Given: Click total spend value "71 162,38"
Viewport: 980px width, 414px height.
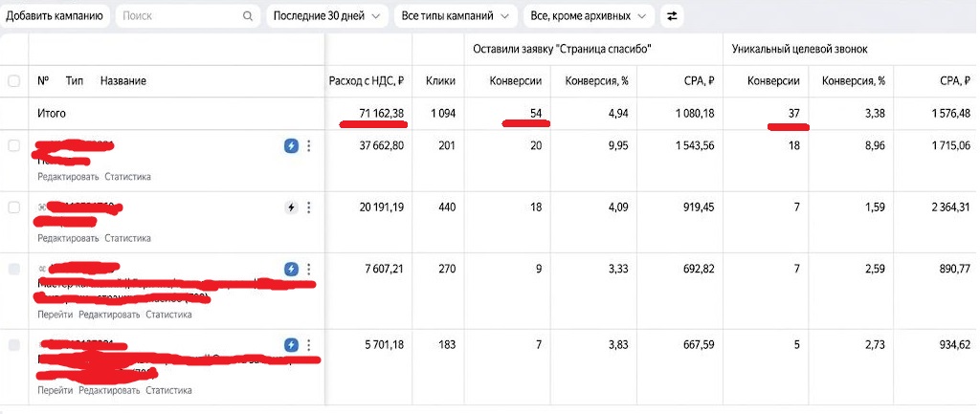Looking at the screenshot, I should coord(382,114).
